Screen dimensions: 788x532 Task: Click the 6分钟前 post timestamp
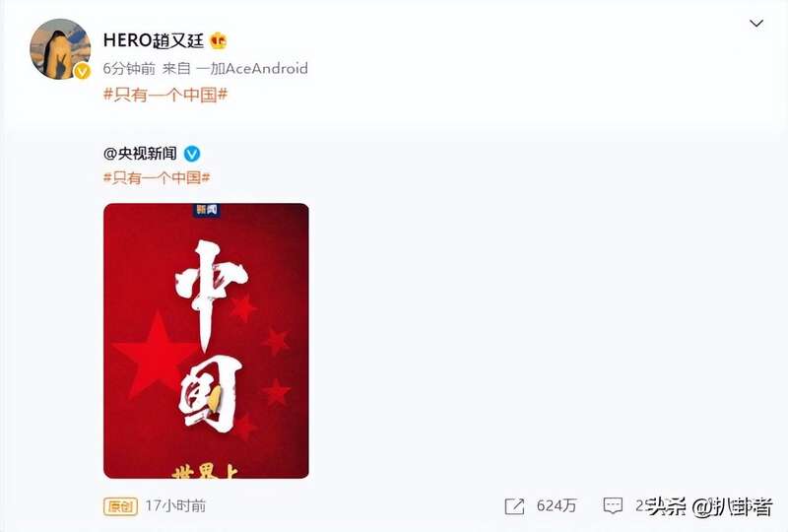[129, 68]
